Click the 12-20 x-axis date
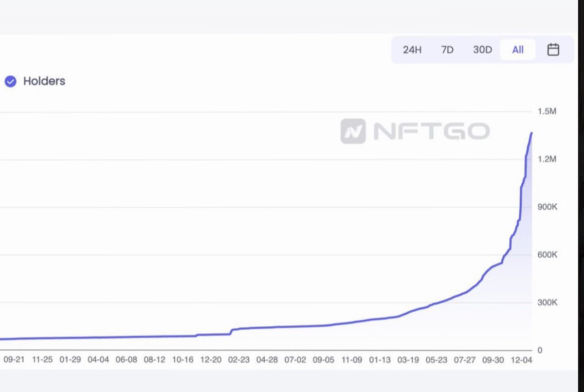Viewport: 584px width, 392px height. coord(211,360)
